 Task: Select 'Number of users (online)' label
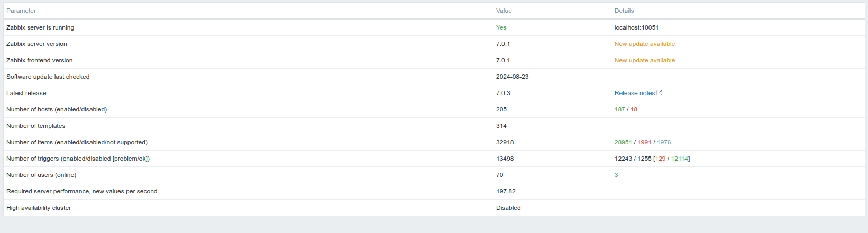pyautogui.click(x=41, y=175)
